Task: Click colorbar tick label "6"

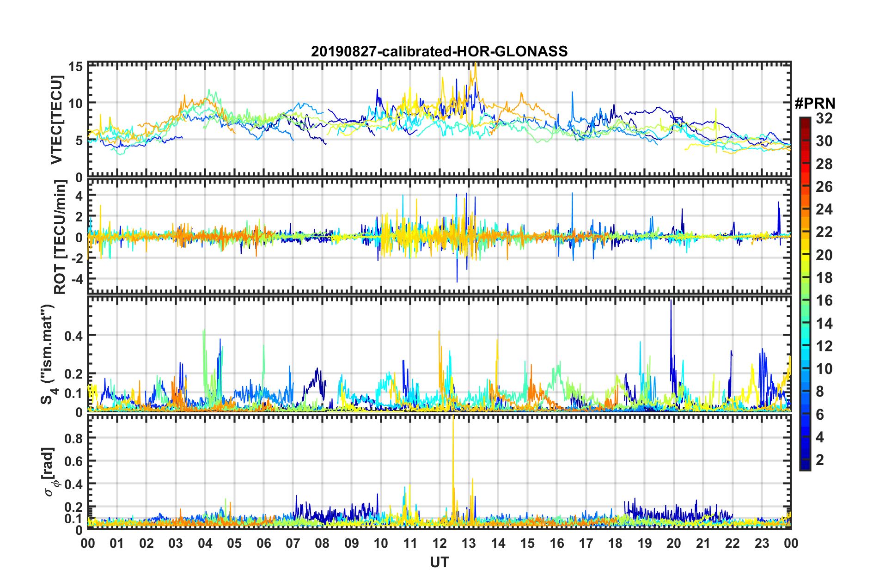Action: 820,415
